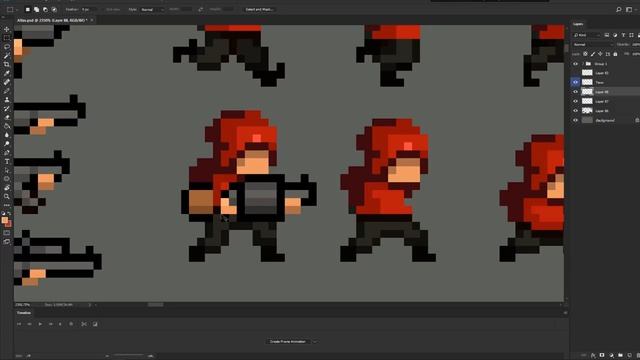Open the Timeline panel menu
This screenshot has height=360, width=640.
[x=565, y=313]
